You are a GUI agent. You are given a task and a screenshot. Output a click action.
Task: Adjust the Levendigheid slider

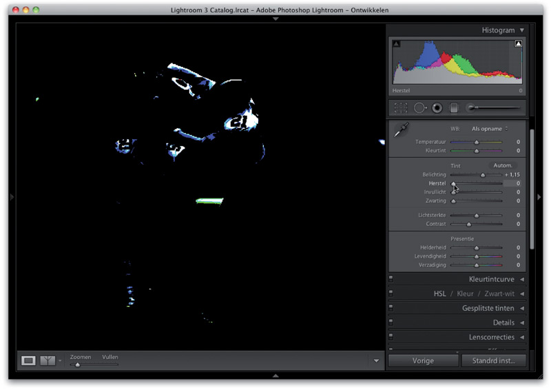coord(477,256)
